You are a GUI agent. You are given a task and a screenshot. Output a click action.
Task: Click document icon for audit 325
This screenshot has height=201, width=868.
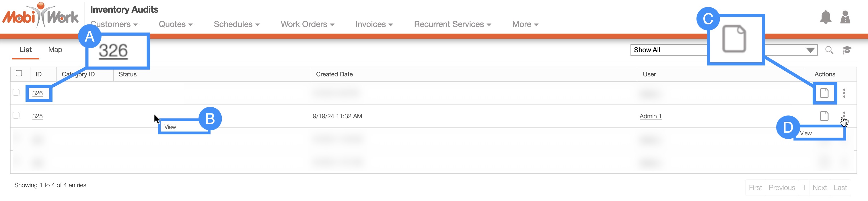824,116
